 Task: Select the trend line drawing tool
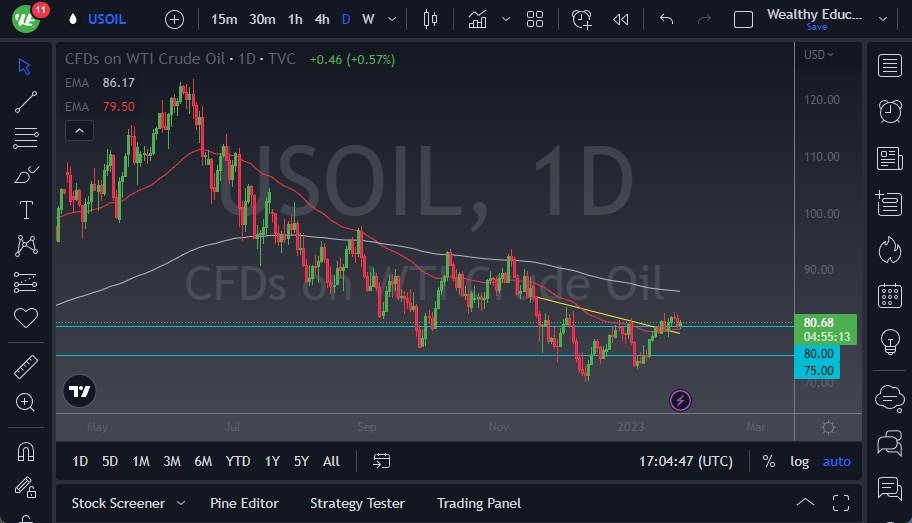point(26,101)
